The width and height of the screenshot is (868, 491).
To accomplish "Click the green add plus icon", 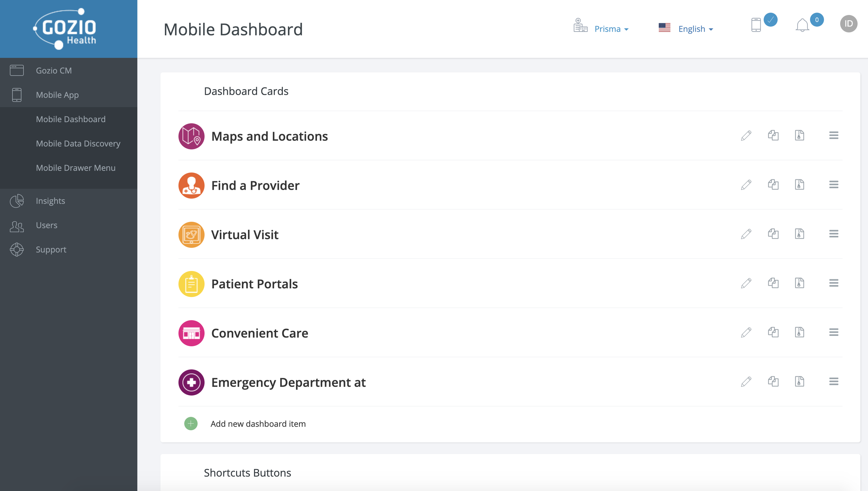I will 191,423.
